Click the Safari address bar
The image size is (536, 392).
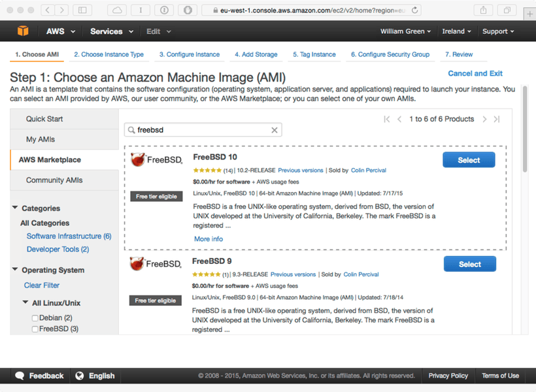(311, 10)
